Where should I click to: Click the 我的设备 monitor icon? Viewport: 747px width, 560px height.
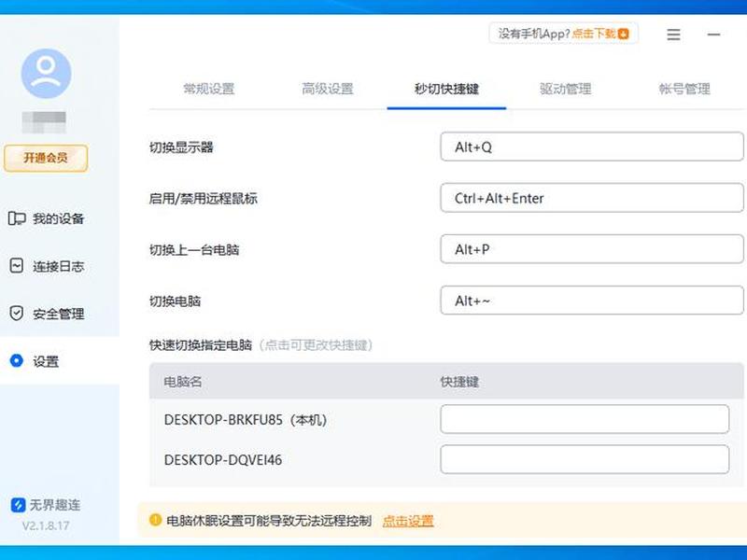[x=17, y=218]
